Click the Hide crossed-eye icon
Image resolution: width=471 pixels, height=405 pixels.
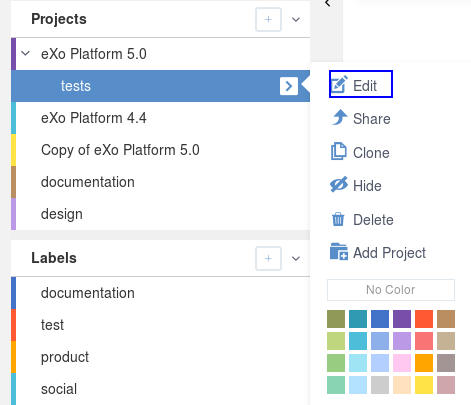coord(339,185)
